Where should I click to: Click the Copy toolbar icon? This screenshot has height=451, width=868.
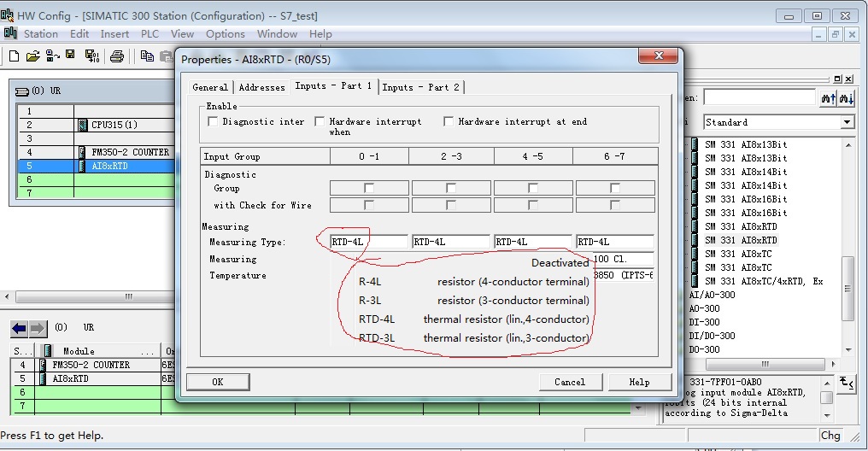point(147,56)
